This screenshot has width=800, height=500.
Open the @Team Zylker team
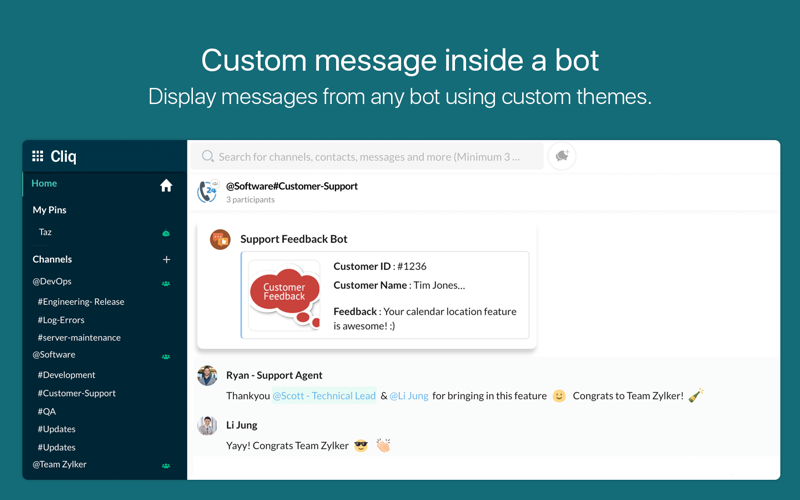(x=59, y=464)
